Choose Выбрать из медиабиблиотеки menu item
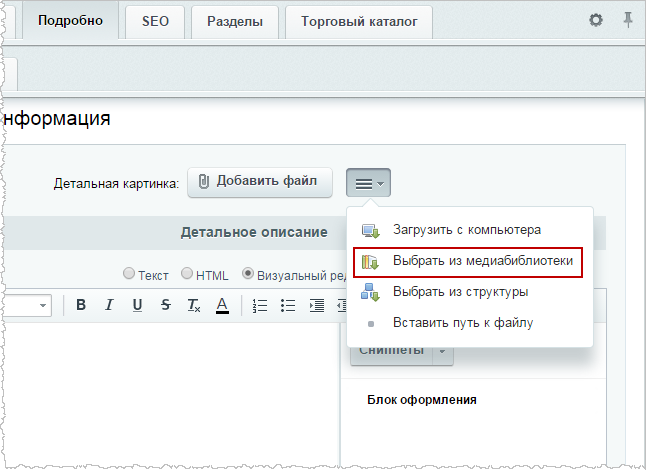Viewport: 647px width, 473px height. [468, 262]
